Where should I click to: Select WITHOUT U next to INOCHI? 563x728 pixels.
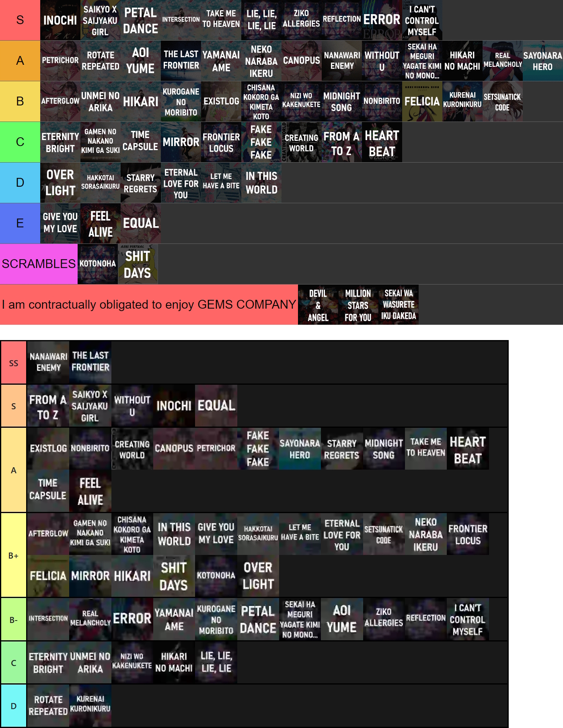click(x=132, y=406)
